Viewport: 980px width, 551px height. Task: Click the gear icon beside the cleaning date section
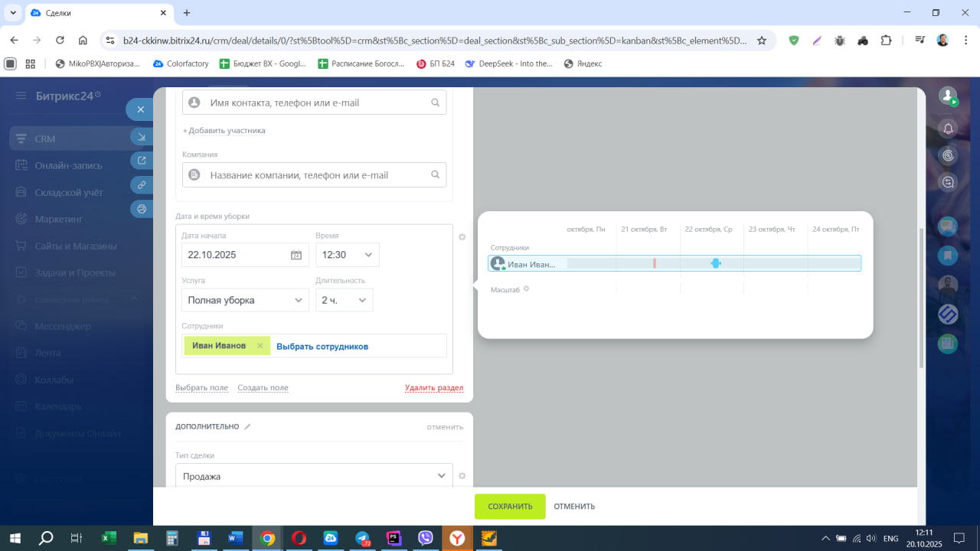click(462, 237)
